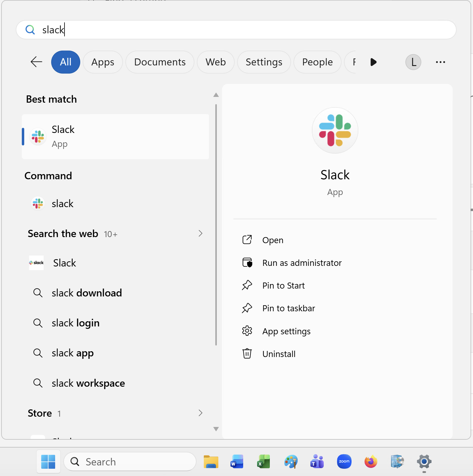Search web for slack app
This screenshot has width=473, height=476.
pyautogui.click(x=115, y=353)
